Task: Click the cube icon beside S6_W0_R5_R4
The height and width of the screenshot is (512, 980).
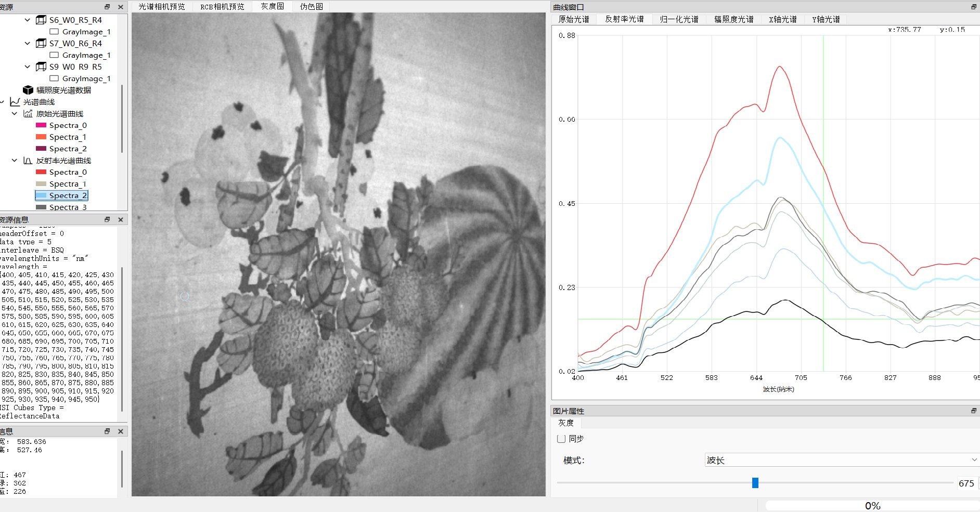Action: tap(41, 20)
